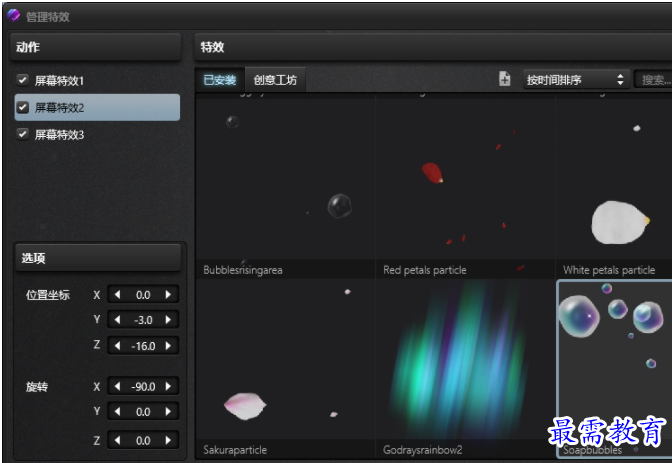The width and height of the screenshot is (672, 463).
Task: Increase position X value
Action: (168, 295)
